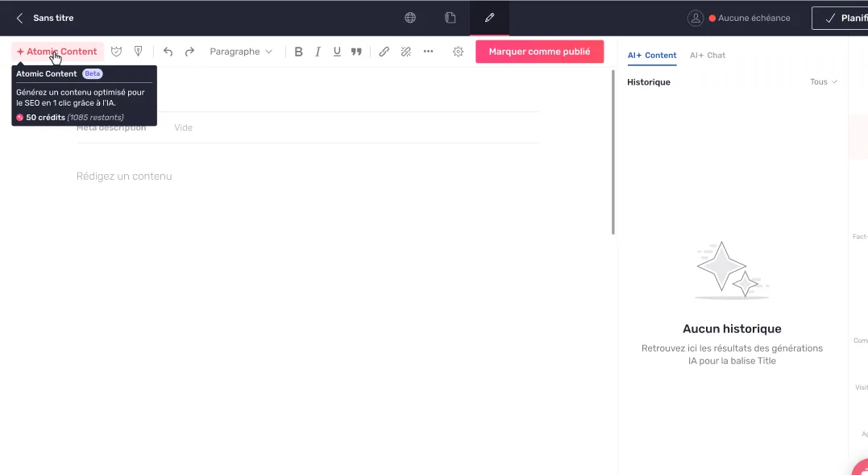Open the Paragraphe style dropdown
868x475 pixels.
point(241,52)
